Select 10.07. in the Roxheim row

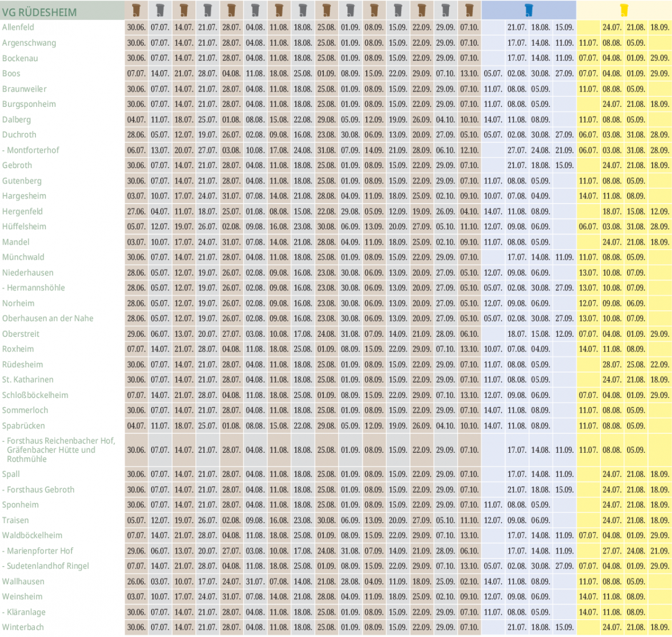coord(493,349)
